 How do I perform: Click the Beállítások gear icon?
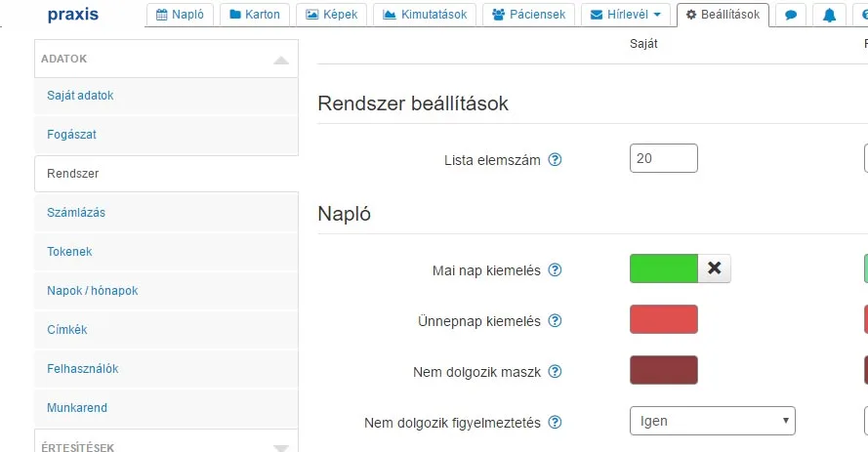tap(691, 15)
